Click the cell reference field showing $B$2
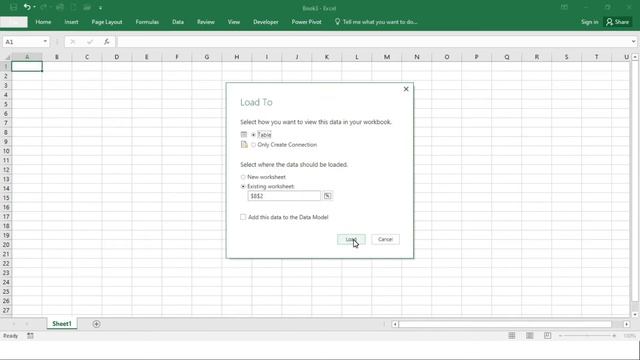Image resolution: width=640 pixels, height=360 pixels. [x=284, y=196]
